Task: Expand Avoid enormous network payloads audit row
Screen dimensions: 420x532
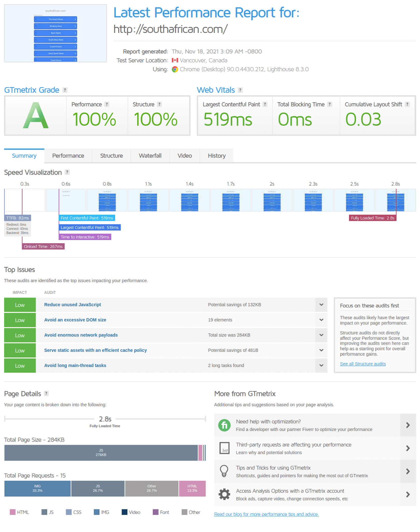Action: (x=321, y=335)
